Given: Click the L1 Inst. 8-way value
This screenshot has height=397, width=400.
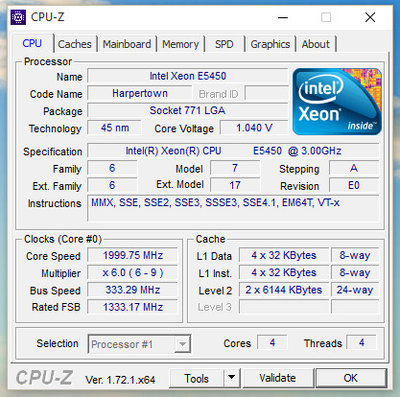Looking at the screenshot, I should coord(355,273).
